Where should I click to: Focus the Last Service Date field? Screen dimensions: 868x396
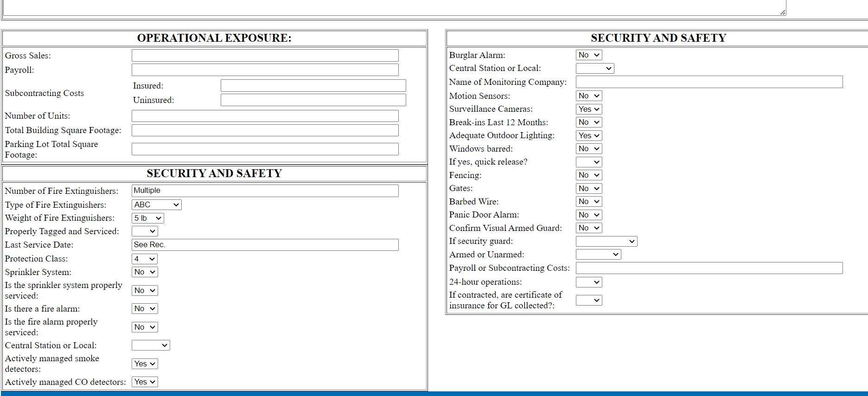pos(265,245)
